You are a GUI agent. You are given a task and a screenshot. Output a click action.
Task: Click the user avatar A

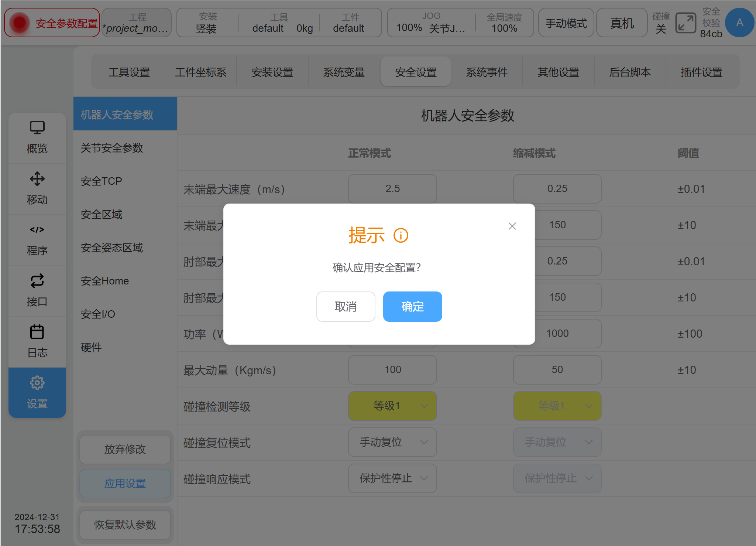coord(739,23)
